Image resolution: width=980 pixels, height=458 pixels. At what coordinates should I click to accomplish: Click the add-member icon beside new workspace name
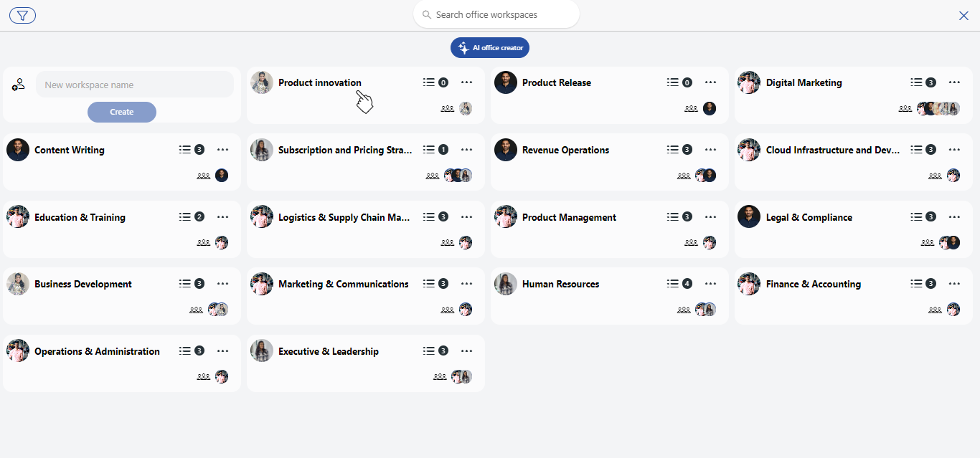tap(19, 85)
